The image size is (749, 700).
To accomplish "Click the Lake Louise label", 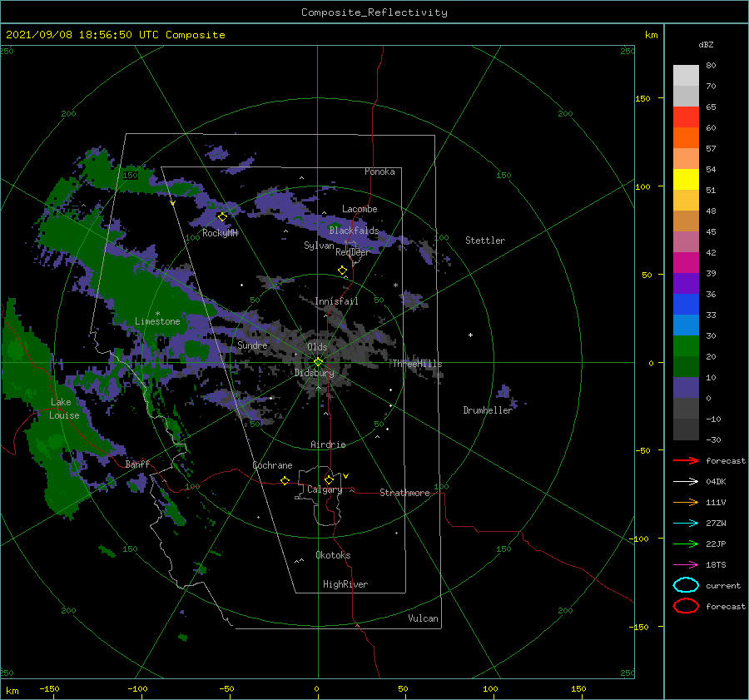I will pos(64,409).
